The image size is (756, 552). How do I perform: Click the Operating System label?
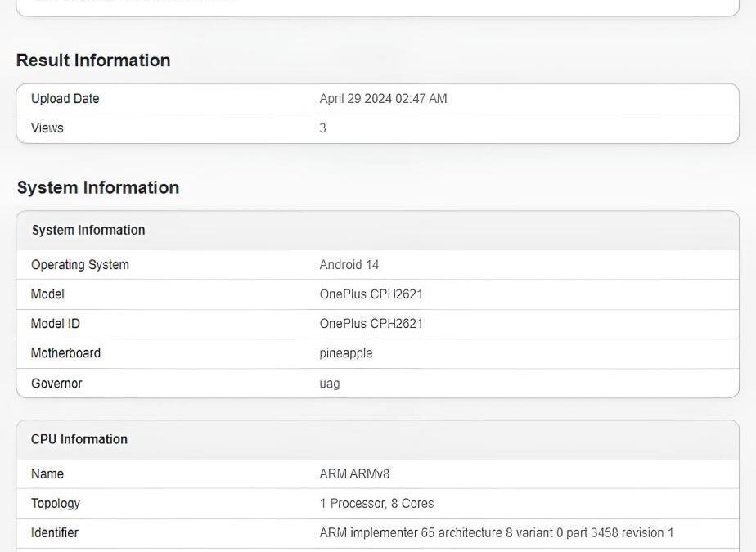pyautogui.click(x=79, y=265)
